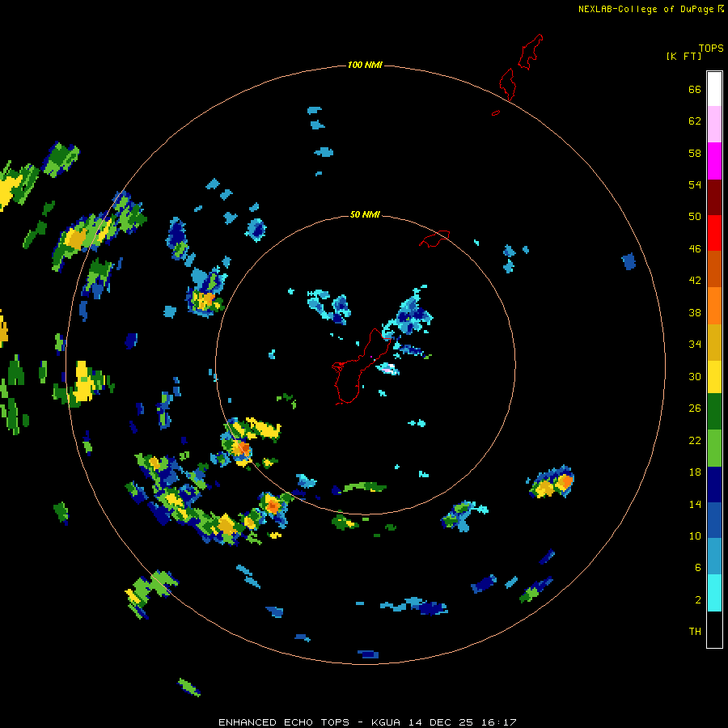Click the small island outline on 50 NMI ring

(x=434, y=238)
